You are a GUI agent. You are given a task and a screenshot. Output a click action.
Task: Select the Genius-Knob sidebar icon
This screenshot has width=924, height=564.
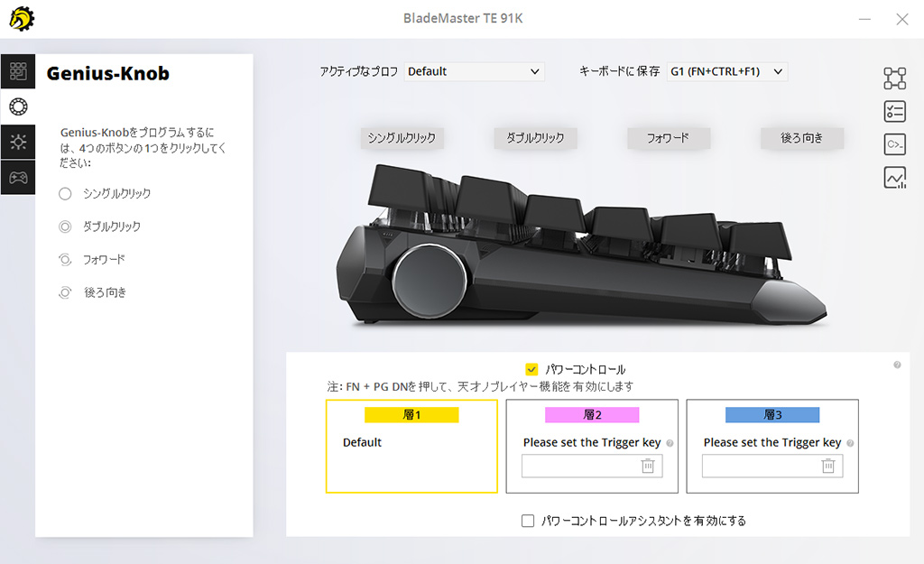tap(18, 106)
